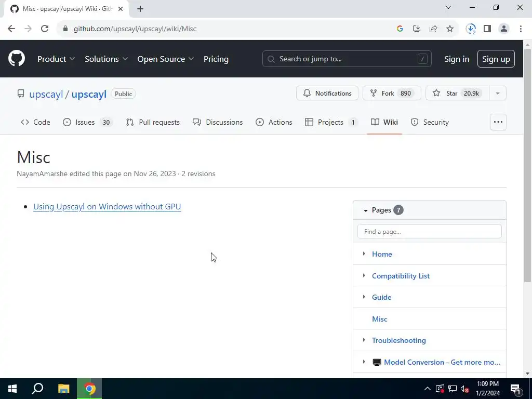Open the notification center icon
Screen dimensions: 532x399
click(515, 389)
